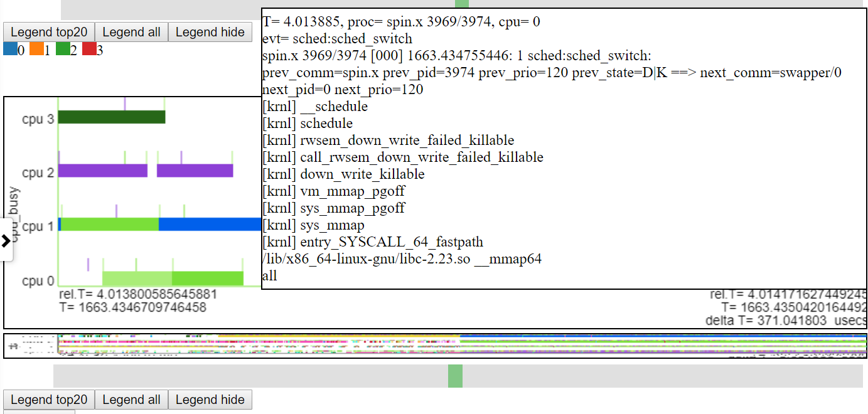The image size is (868, 414).
Task: Select the orange legend swatch for cpu 1
Action: click(x=36, y=50)
